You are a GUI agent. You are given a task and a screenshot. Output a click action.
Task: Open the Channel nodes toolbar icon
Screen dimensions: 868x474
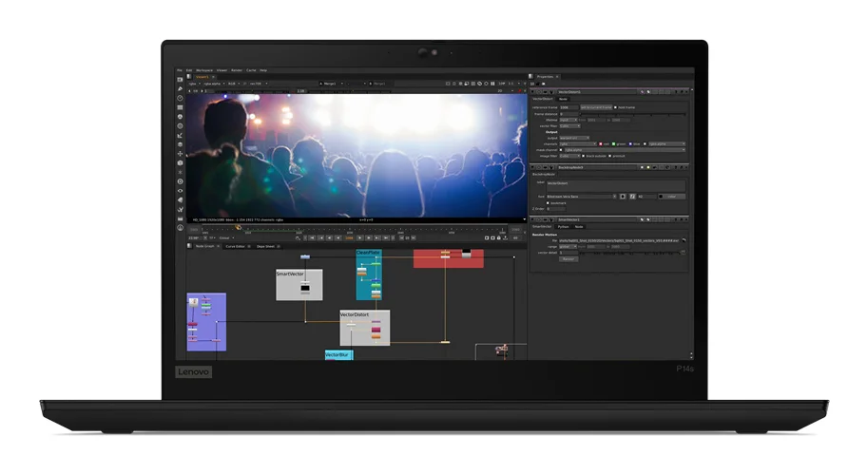(x=180, y=107)
